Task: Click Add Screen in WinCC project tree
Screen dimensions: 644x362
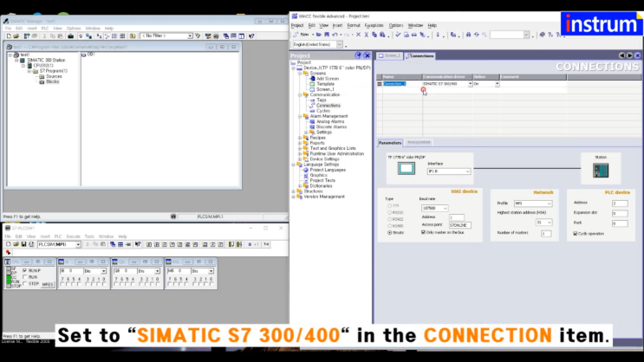Action: [x=328, y=79]
